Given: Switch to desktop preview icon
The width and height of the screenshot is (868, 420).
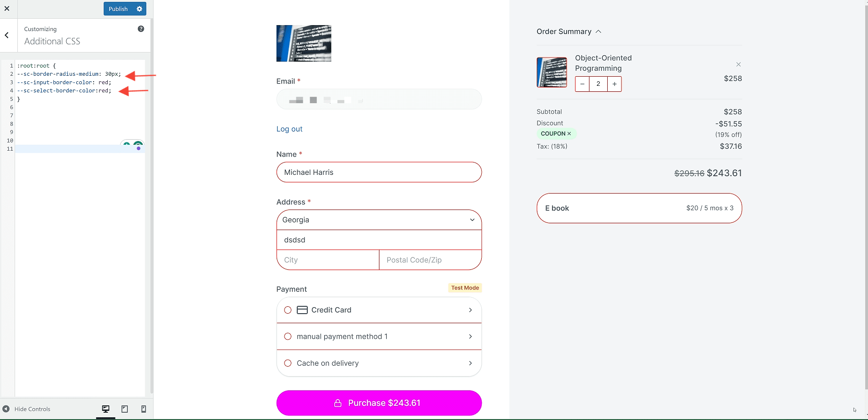Looking at the screenshot, I should [x=105, y=409].
